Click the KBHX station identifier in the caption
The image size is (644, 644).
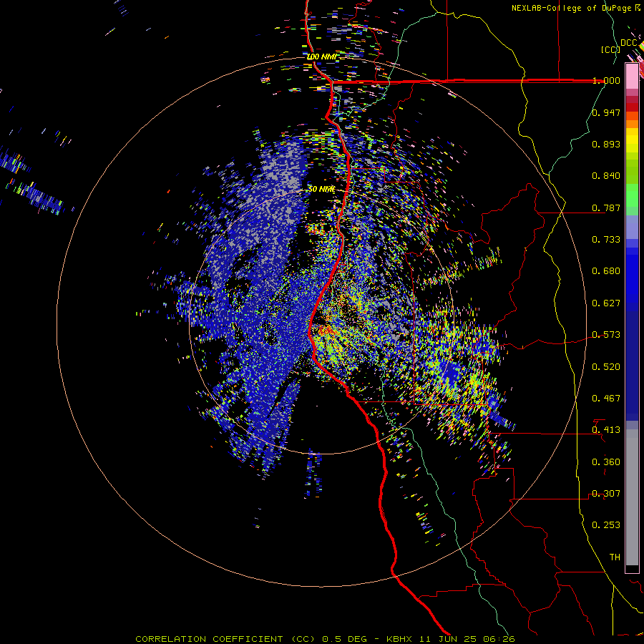pos(400,639)
